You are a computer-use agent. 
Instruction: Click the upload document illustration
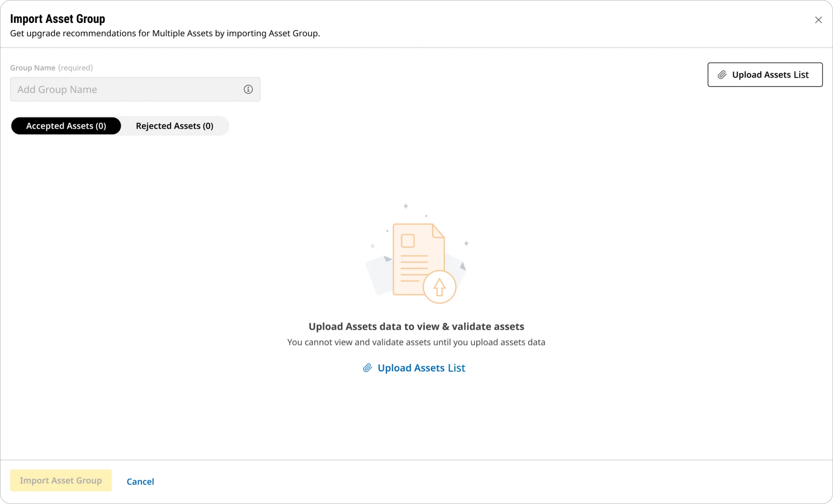pos(417,254)
